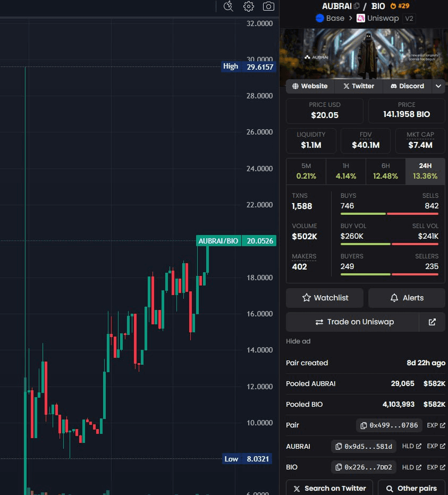Open BIO EXP explorer link

point(436,467)
